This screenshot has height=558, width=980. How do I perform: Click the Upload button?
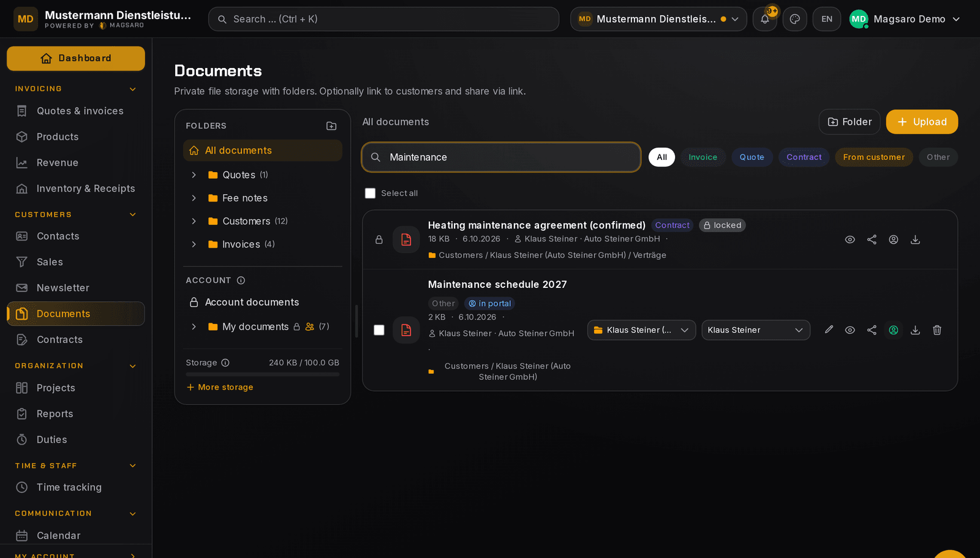click(922, 122)
